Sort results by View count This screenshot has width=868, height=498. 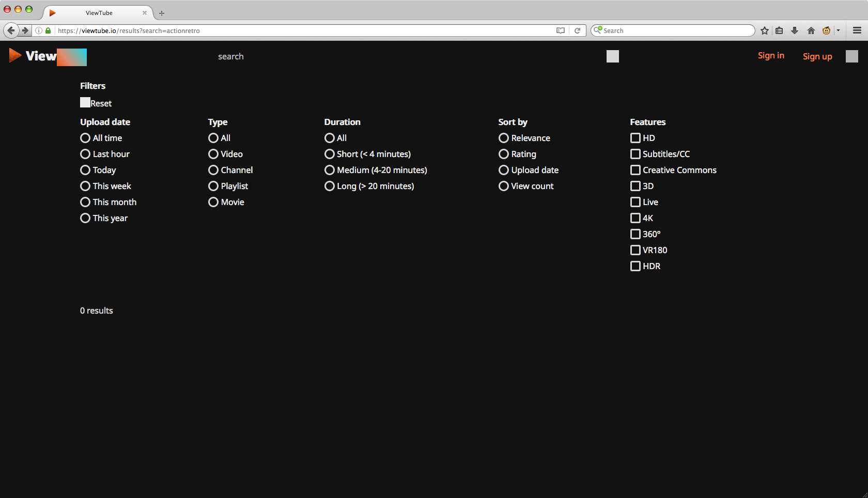click(x=526, y=186)
